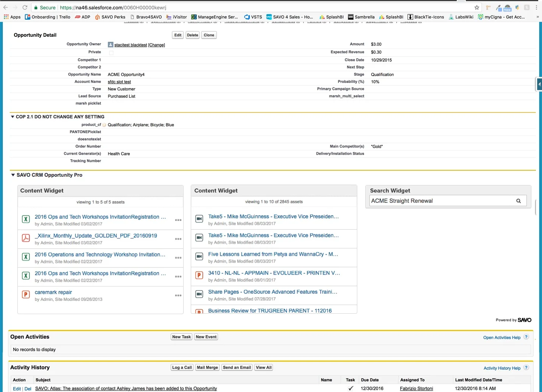Open the Open Activities Help question icon
This screenshot has height=392, width=542.
coord(526,337)
